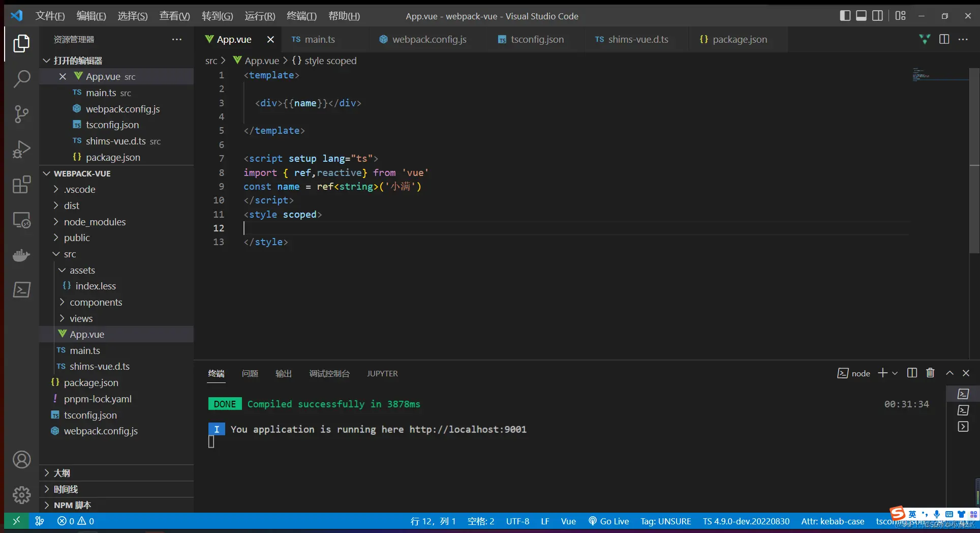Open editor more actions menu
This screenshot has height=533, width=980.
(963, 39)
